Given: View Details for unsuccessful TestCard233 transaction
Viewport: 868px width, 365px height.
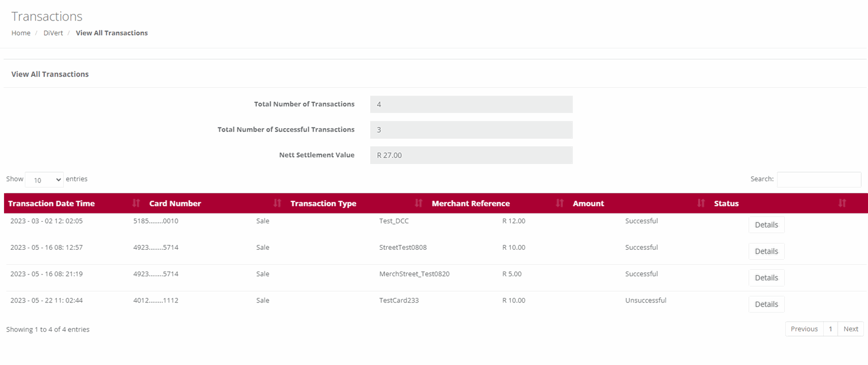Looking at the screenshot, I should point(766,304).
